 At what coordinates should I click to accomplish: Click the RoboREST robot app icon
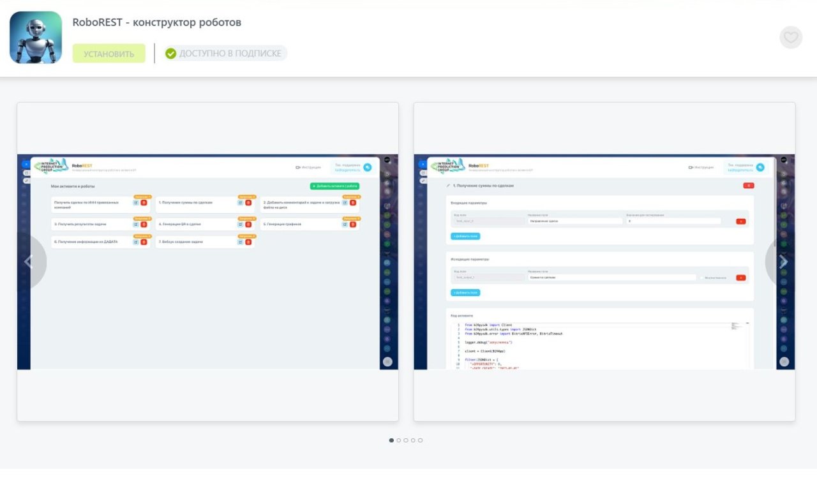(36, 38)
